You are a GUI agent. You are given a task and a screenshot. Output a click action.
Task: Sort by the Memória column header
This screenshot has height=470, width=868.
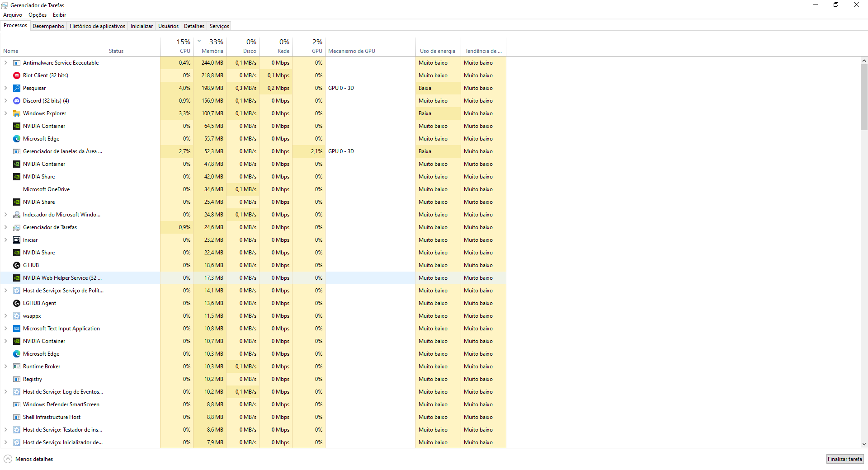pyautogui.click(x=210, y=46)
